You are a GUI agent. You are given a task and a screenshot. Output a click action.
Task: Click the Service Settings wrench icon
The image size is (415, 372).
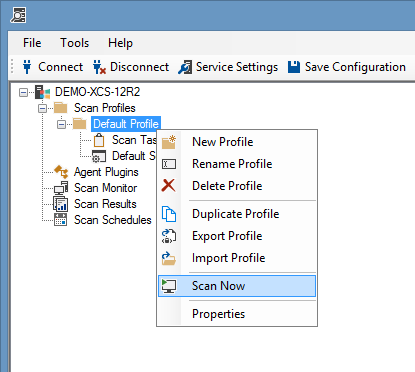tap(185, 67)
